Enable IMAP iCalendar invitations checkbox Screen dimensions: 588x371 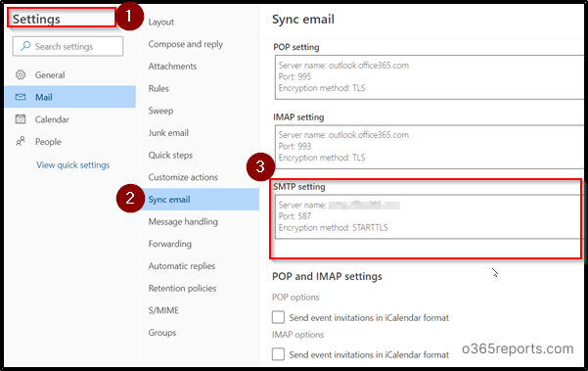point(278,353)
